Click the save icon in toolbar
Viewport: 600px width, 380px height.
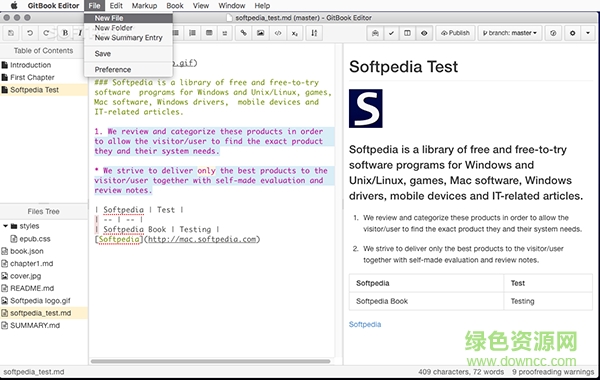(11, 33)
